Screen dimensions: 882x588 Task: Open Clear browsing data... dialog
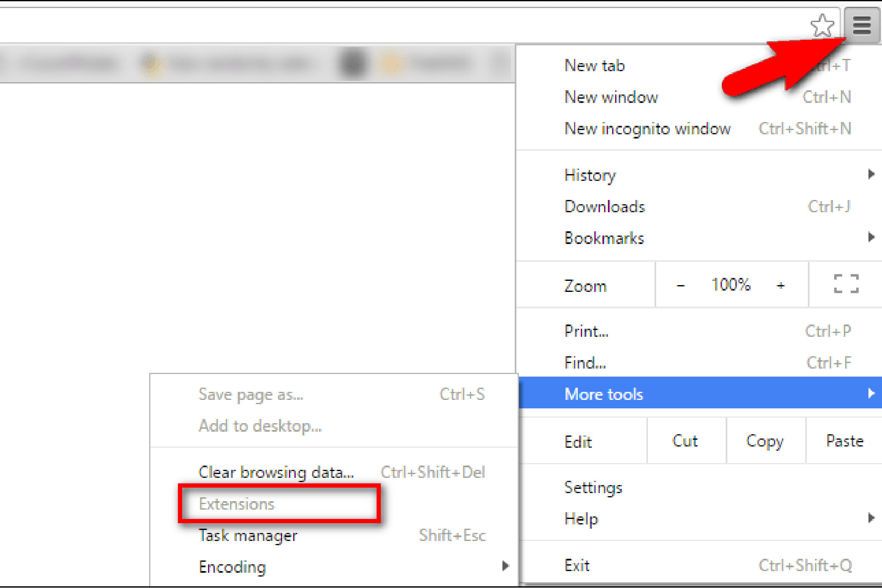tap(334, 472)
